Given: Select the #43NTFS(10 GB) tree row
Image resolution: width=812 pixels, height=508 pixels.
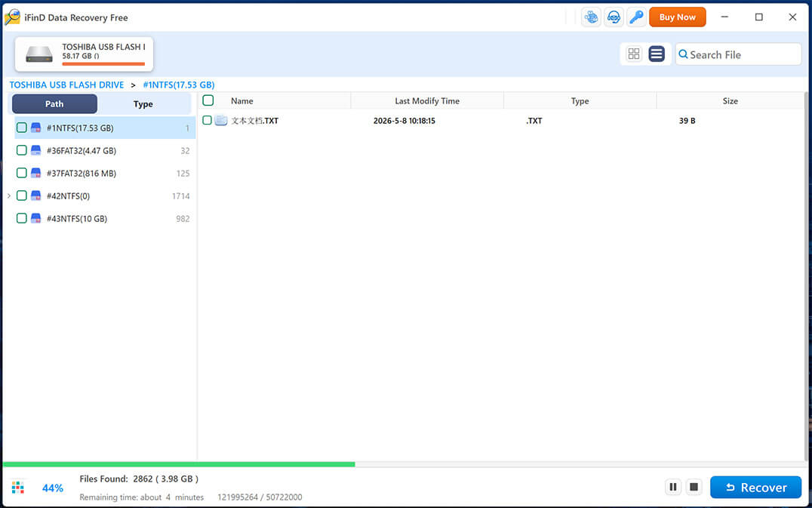Looking at the screenshot, I should pyautogui.click(x=105, y=219).
